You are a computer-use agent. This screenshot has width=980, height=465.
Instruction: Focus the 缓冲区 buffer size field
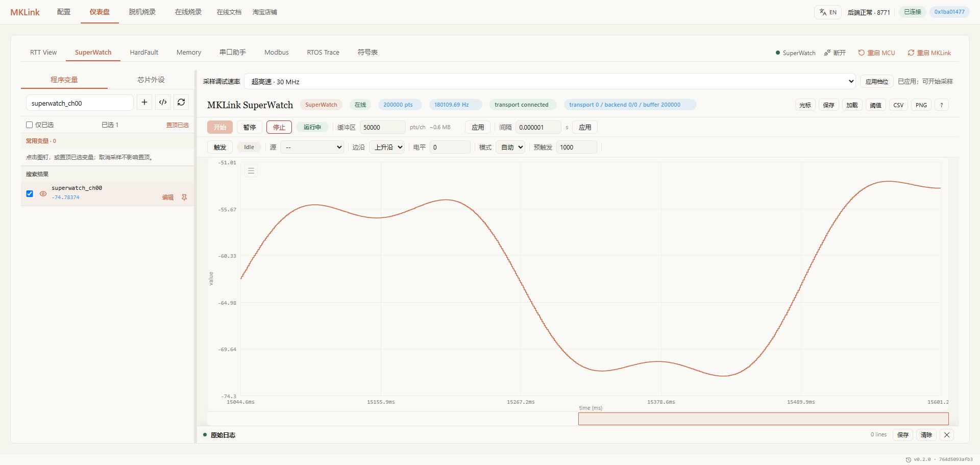[x=382, y=127]
